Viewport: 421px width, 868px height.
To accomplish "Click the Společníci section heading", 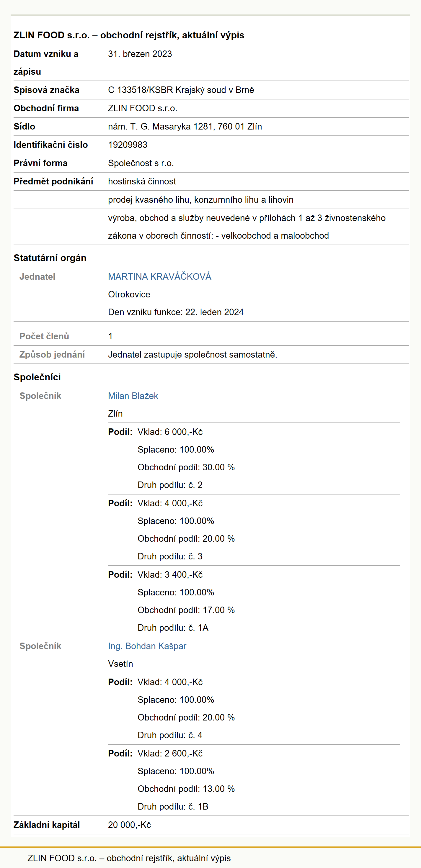I will tap(37, 377).
